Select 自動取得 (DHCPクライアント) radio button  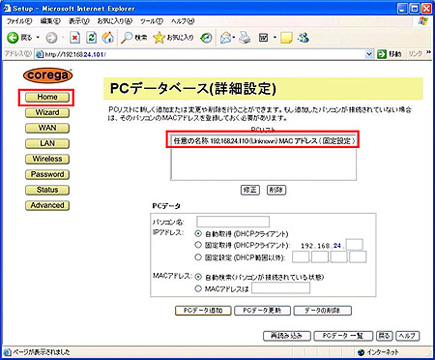[198, 234]
